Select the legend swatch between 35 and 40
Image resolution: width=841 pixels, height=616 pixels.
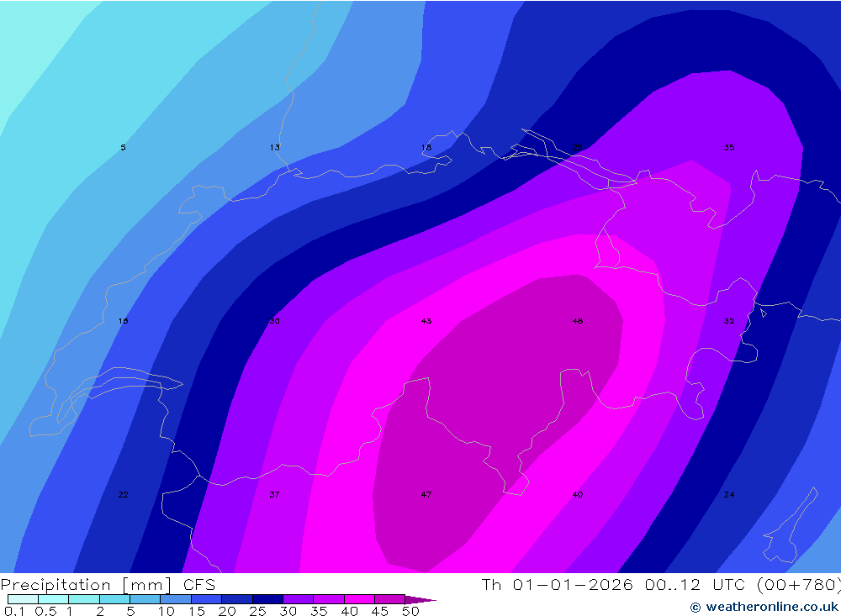click(x=329, y=599)
